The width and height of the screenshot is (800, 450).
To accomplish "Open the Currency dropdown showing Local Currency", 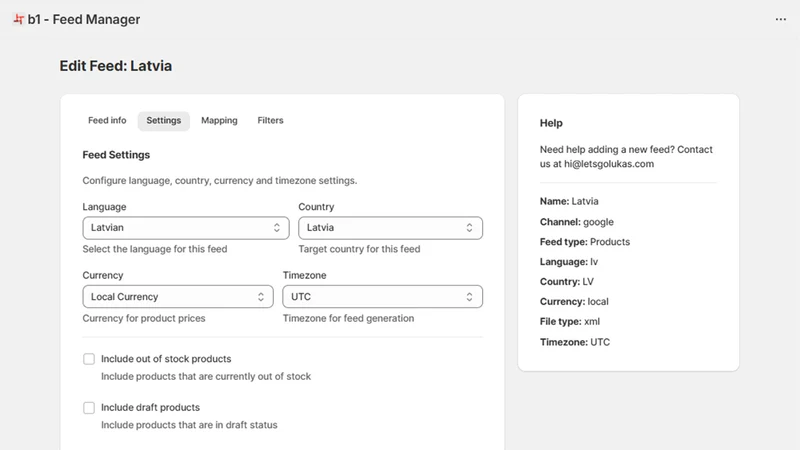I will (x=178, y=296).
